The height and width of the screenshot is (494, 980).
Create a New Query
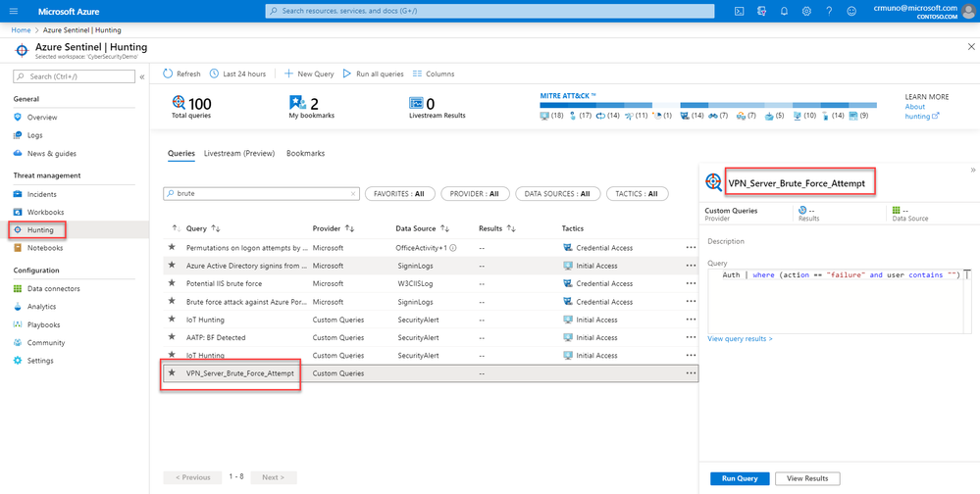309,74
